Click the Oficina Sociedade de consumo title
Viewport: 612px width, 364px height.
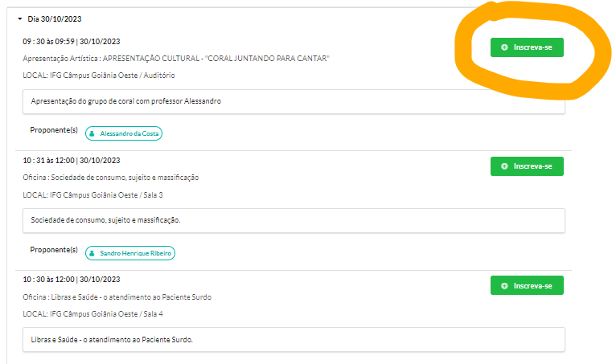pos(111,178)
